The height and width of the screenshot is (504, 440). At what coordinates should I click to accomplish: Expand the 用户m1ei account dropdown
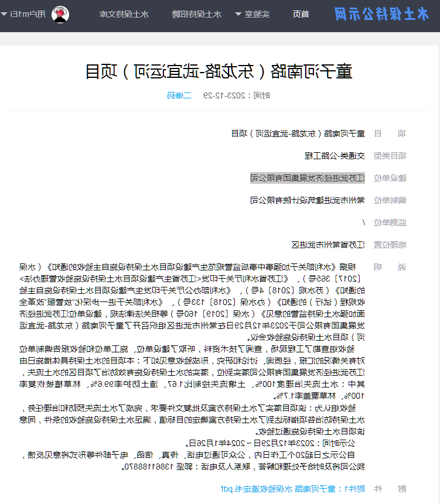pyautogui.click(x=23, y=15)
